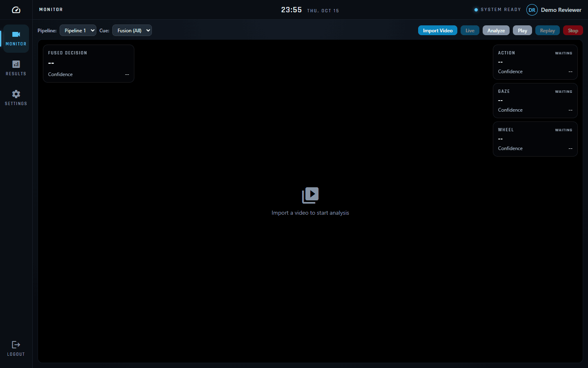Click the Wheel cue card title
The image size is (588, 368).
coord(506,130)
